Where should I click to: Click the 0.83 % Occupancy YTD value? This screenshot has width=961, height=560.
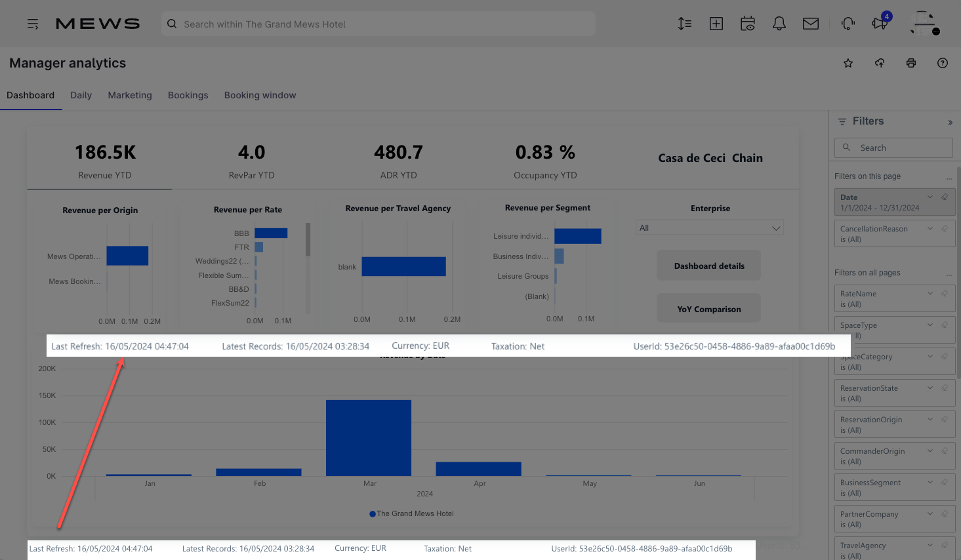(x=545, y=153)
